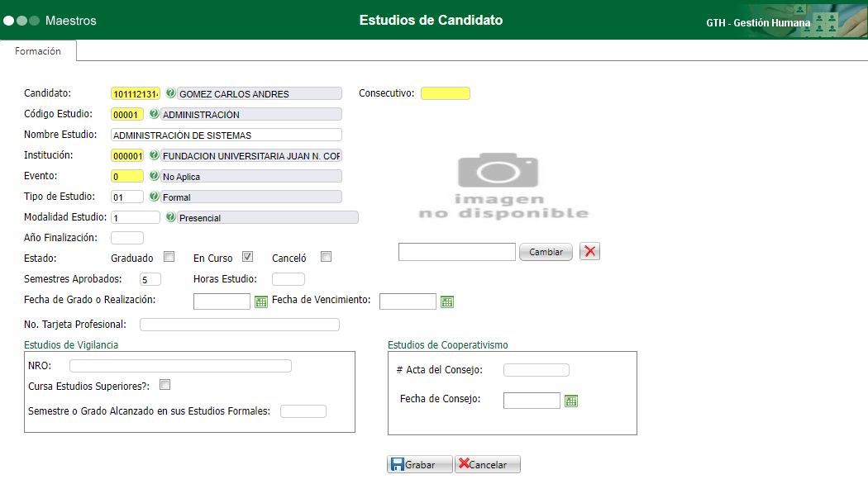Open the Fecha de Vencimiento date picker
Screen dimensions: 868x484
click(447, 301)
